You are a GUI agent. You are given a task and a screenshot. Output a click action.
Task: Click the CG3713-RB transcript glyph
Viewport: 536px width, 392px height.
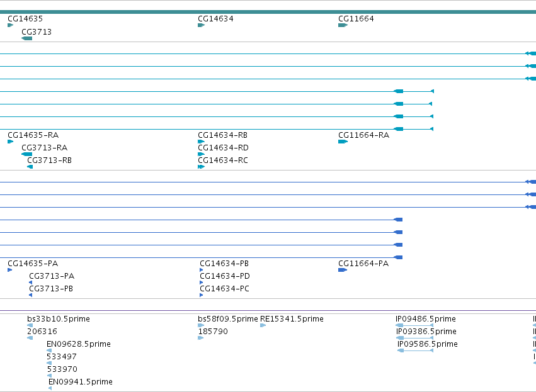coord(30,167)
